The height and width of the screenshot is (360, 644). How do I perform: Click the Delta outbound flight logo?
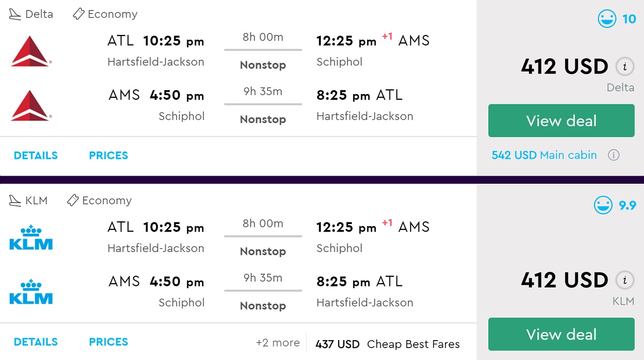tap(31, 51)
